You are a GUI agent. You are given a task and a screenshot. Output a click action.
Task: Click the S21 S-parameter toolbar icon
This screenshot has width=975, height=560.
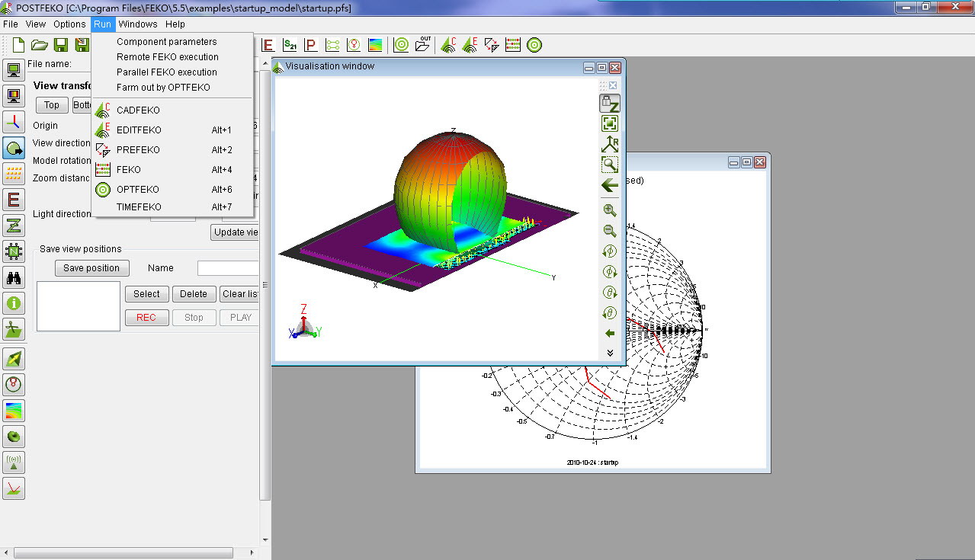click(x=290, y=45)
